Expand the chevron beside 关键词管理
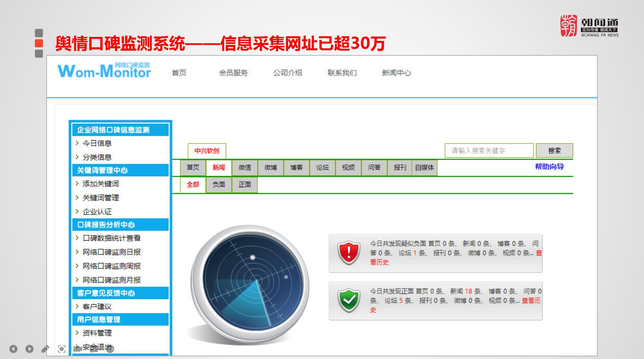The image size is (644, 359). (77, 198)
